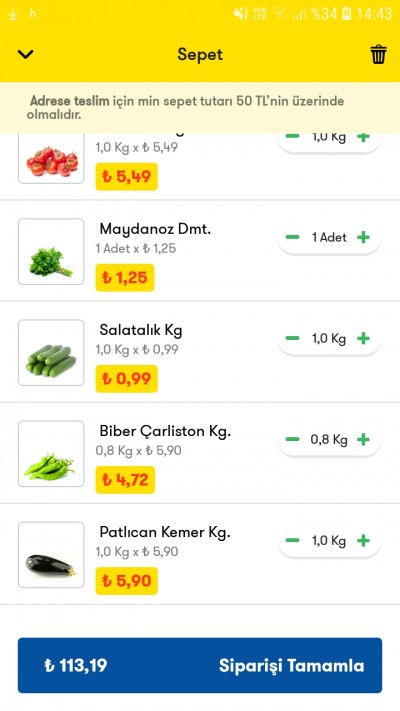Screen dimensions: 400x711
Task: Tap the trash icon to empty the basket
Action: click(x=378, y=54)
